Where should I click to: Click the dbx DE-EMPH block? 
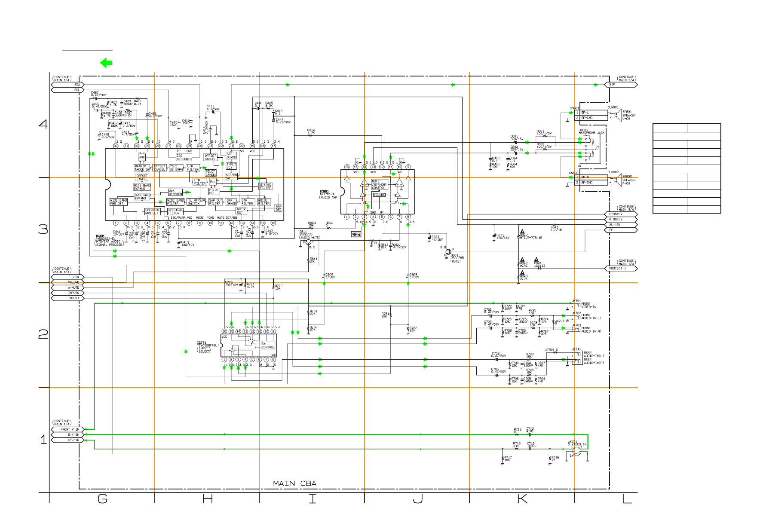[x=175, y=192]
